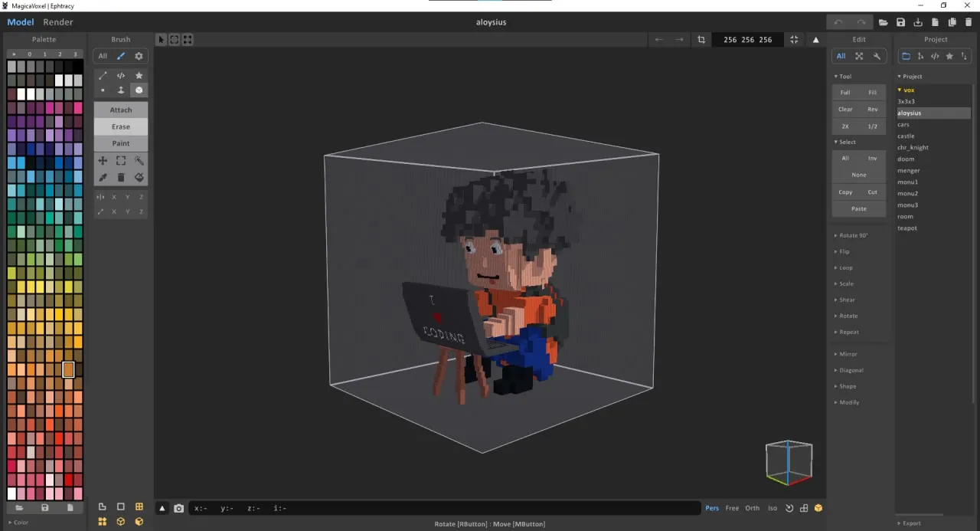980x531 pixels.
Task: Click the Full fill button in Tool section
Action: 845,92
